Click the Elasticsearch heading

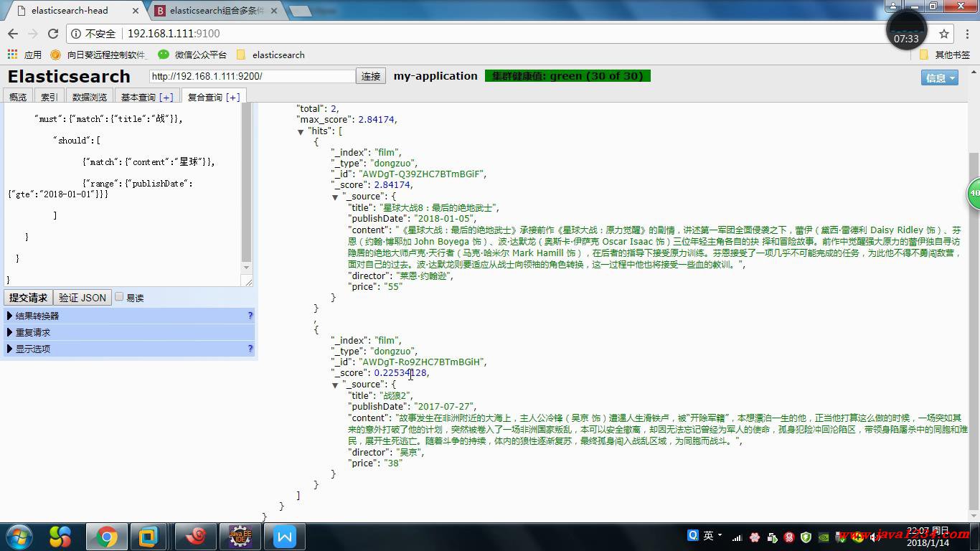[69, 77]
